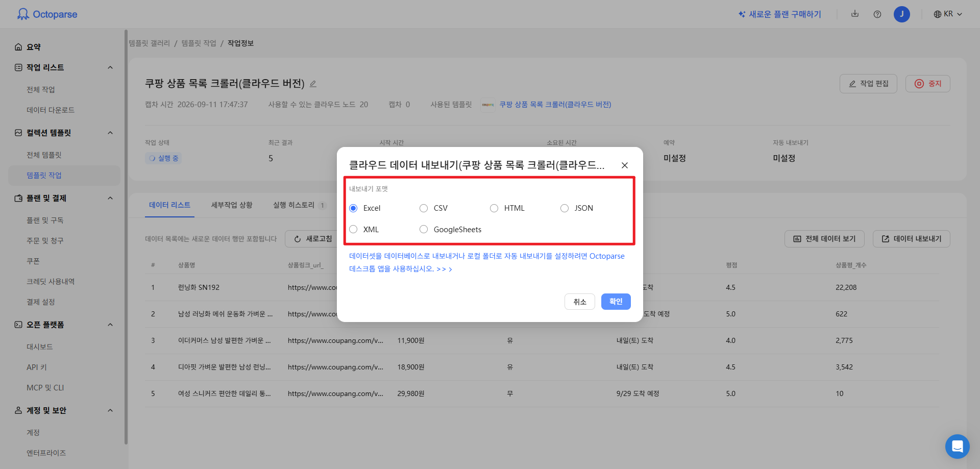The height and width of the screenshot is (469, 980).
Task: Open the download icon in the header
Action: pos(855,14)
